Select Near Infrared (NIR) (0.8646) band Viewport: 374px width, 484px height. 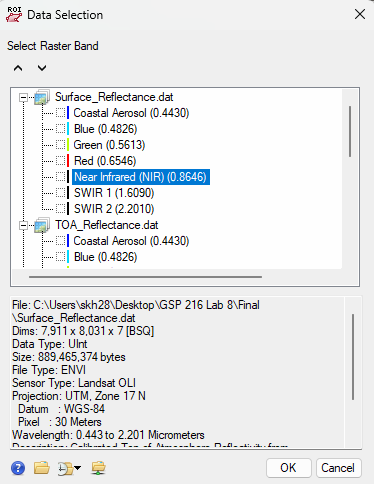coord(141,177)
